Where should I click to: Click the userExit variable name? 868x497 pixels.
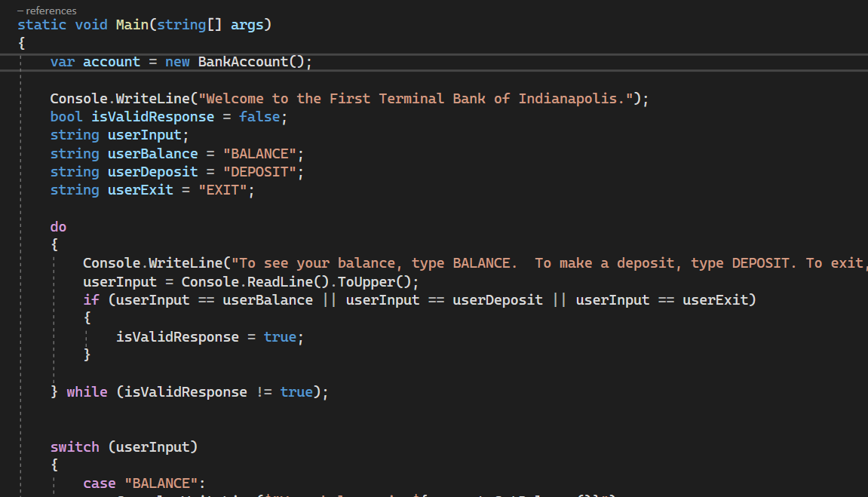pyautogui.click(x=140, y=189)
